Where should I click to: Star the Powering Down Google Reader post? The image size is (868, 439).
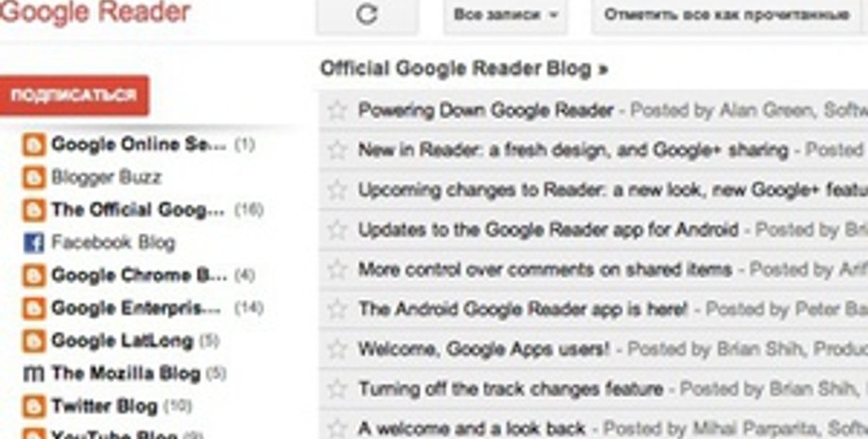(x=337, y=110)
